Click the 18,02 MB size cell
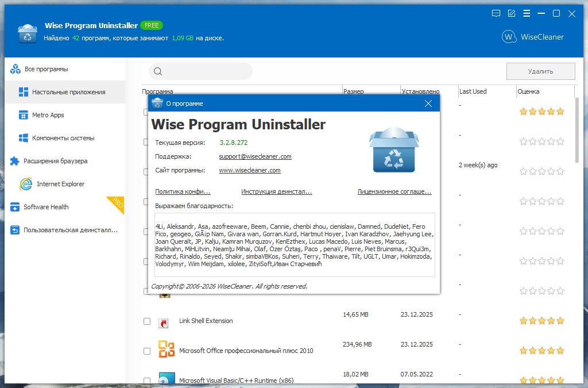The width and height of the screenshot is (588, 388). click(x=355, y=374)
